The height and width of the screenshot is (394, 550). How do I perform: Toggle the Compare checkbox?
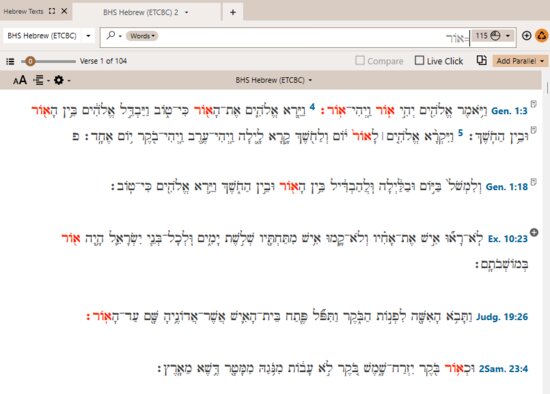360,60
